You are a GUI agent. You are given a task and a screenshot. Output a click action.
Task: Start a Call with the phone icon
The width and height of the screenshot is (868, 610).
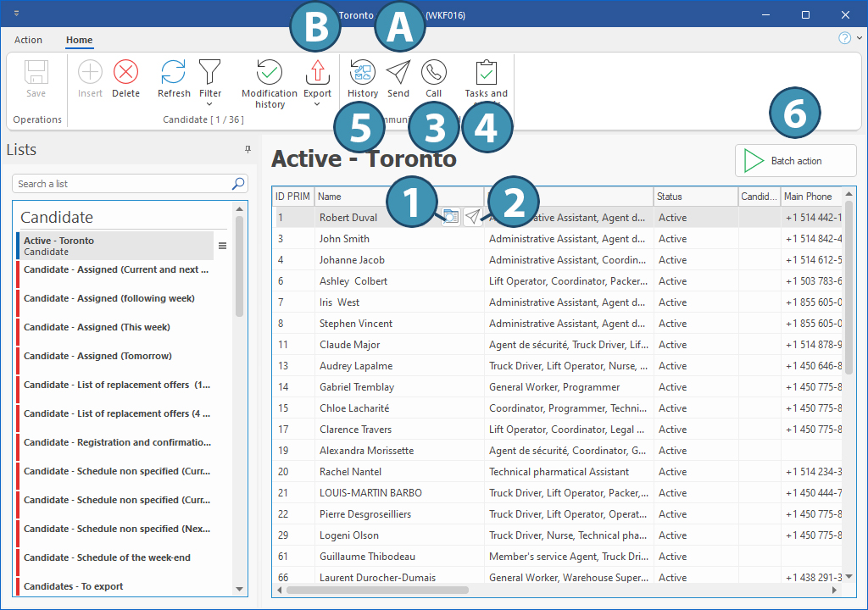(x=433, y=75)
